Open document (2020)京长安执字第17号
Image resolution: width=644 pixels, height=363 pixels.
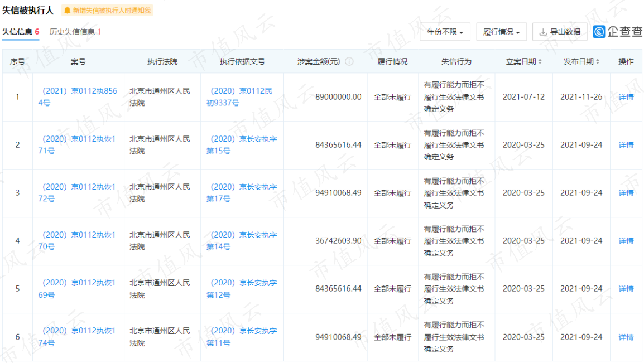tap(242, 193)
